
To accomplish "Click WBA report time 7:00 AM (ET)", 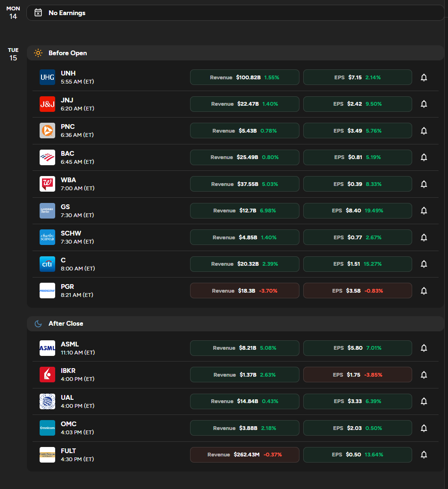I will click(x=77, y=188).
